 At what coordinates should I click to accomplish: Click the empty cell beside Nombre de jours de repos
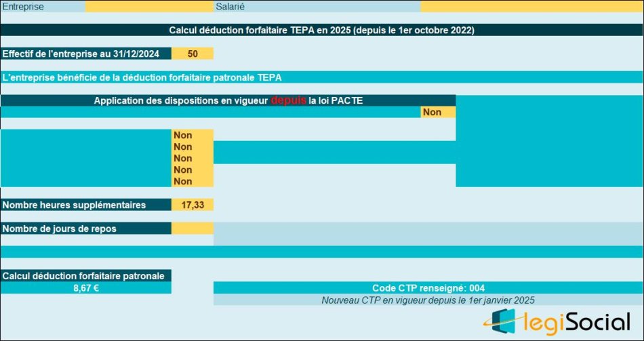point(193,228)
